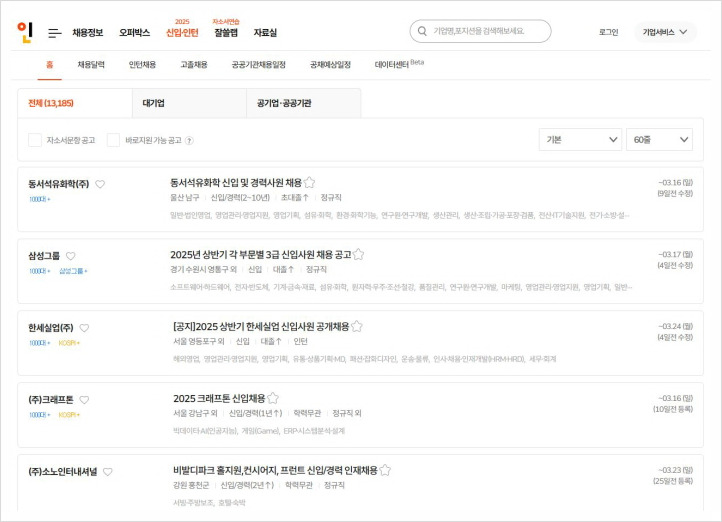Image resolution: width=722 pixels, height=522 pixels.
Task: Select the 인턴채용 sub tab
Action: (x=142, y=65)
